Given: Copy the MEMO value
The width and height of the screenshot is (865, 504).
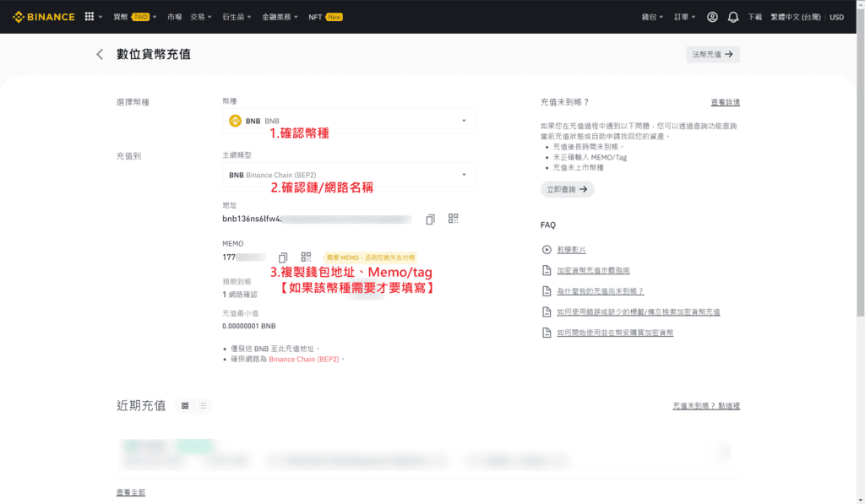Looking at the screenshot, I should [x=283, y=257].
